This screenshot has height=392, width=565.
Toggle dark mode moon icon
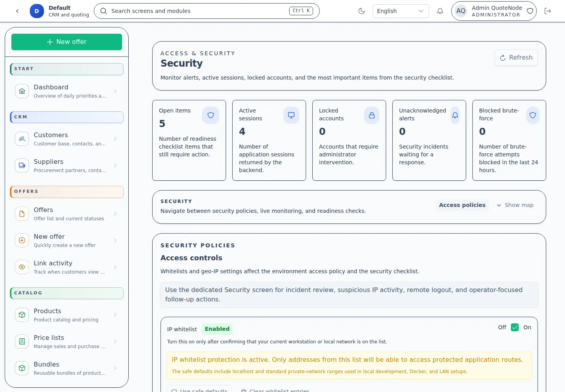(x=362, y=11)
